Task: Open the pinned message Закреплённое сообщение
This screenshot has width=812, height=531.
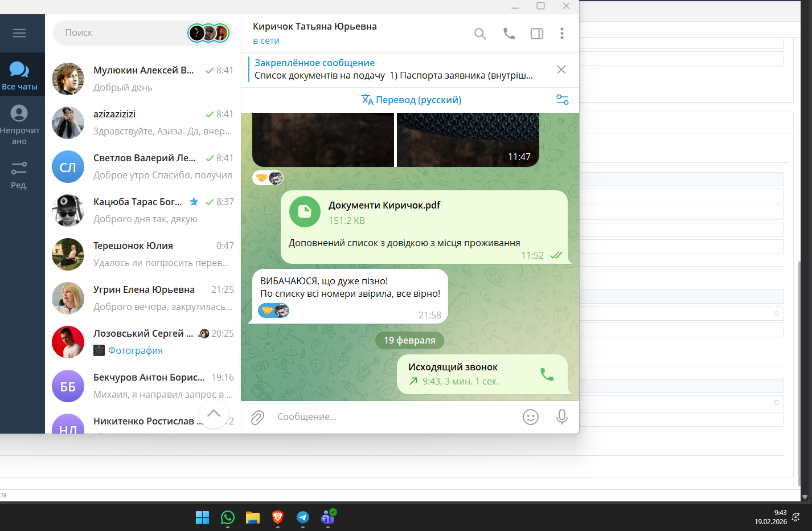Action: click(393, 69)
